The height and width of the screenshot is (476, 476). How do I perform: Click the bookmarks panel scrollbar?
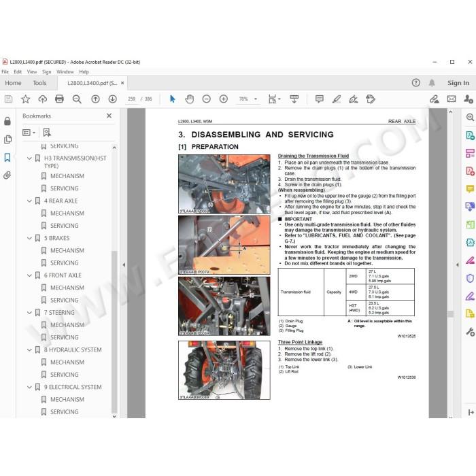(x=114, y=331)
